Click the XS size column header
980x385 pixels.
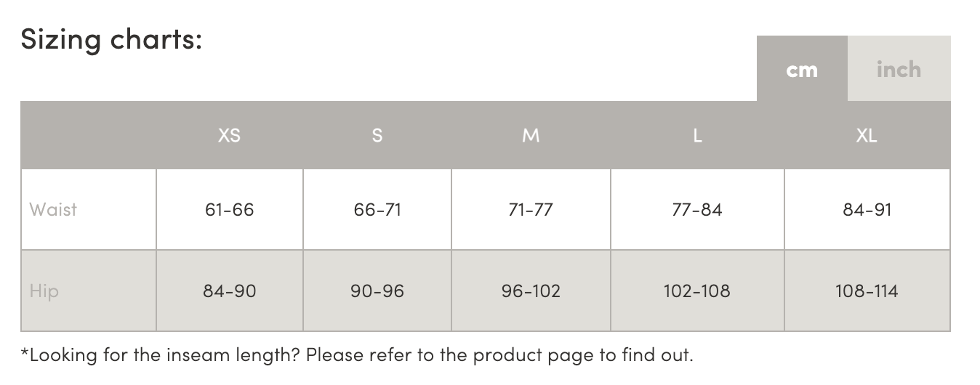pyautogui.click(x=229, y=135)
